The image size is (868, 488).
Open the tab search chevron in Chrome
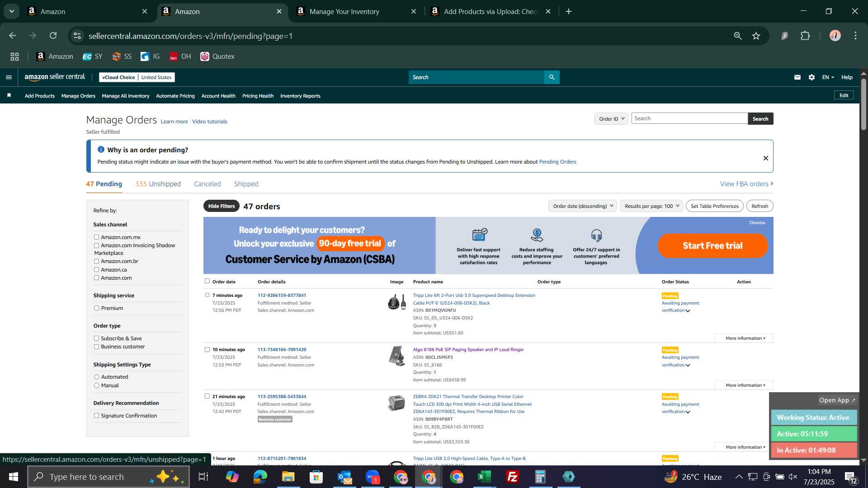coord(12,11)
